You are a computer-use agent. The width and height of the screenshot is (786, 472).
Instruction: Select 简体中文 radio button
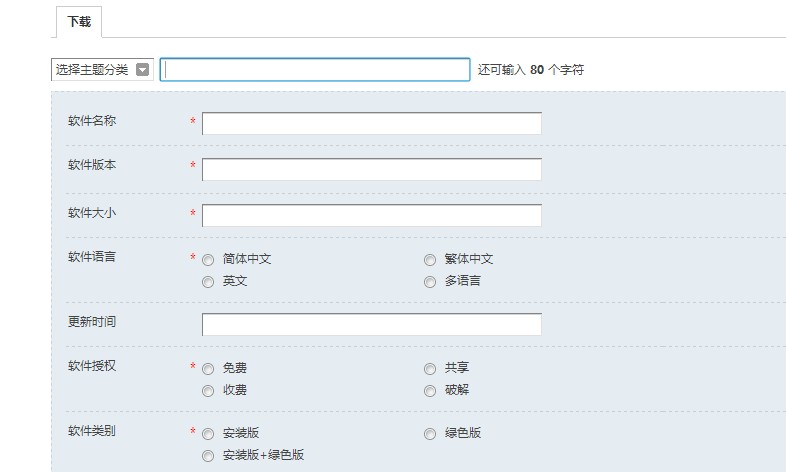[x=208, y=259]
